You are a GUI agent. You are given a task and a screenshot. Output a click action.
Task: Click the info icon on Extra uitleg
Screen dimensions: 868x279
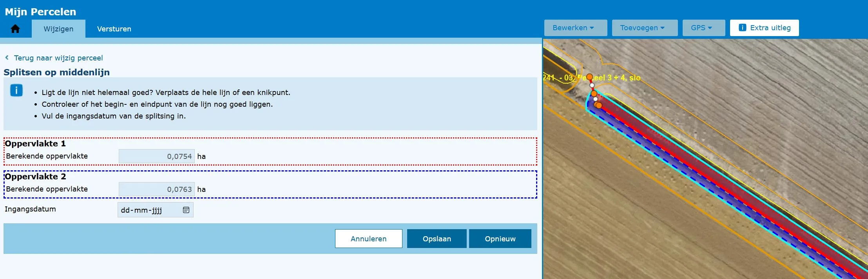click(x=742, y=27)
